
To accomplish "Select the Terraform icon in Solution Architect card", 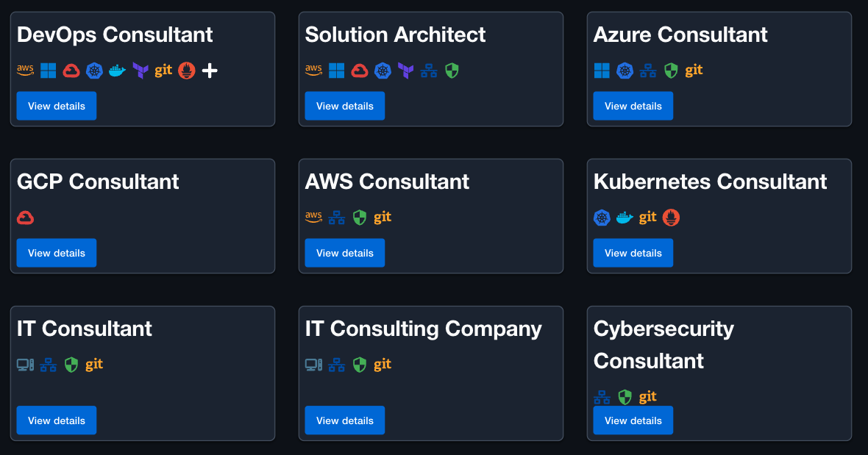I will point(405,71).
